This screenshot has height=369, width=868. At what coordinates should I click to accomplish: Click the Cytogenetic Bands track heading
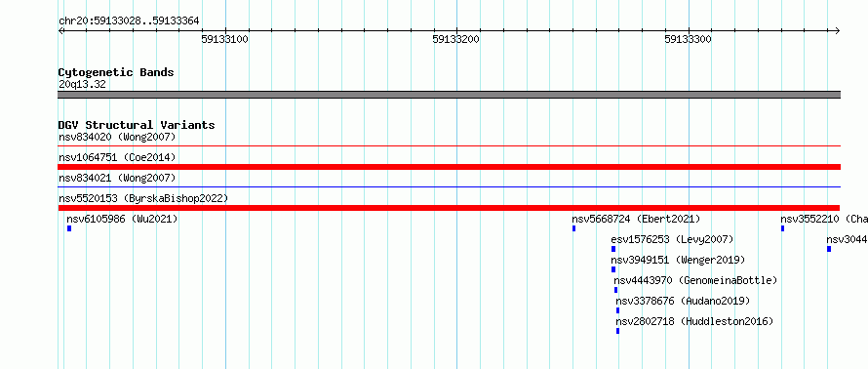(116, 72)
